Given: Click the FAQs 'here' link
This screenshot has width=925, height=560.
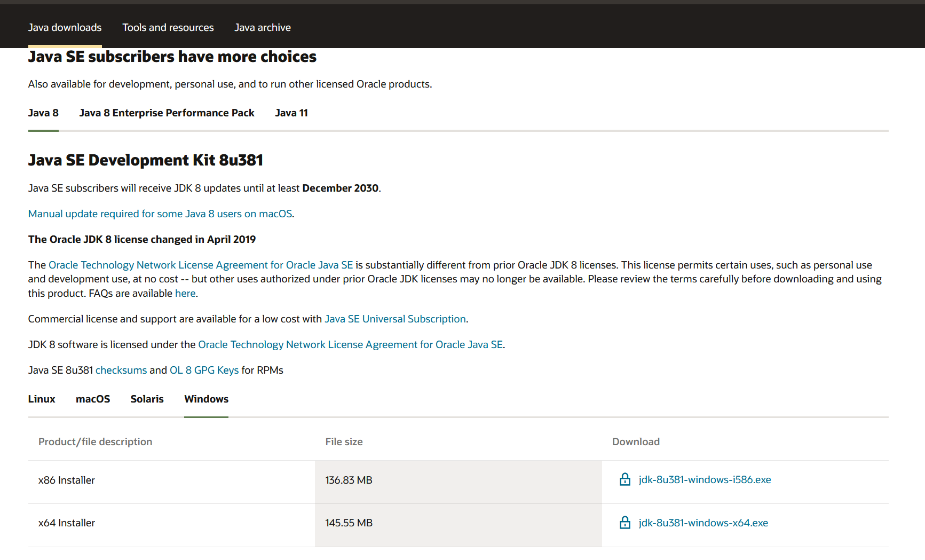Looking at the screenshot, I should [x=185, y=293].
